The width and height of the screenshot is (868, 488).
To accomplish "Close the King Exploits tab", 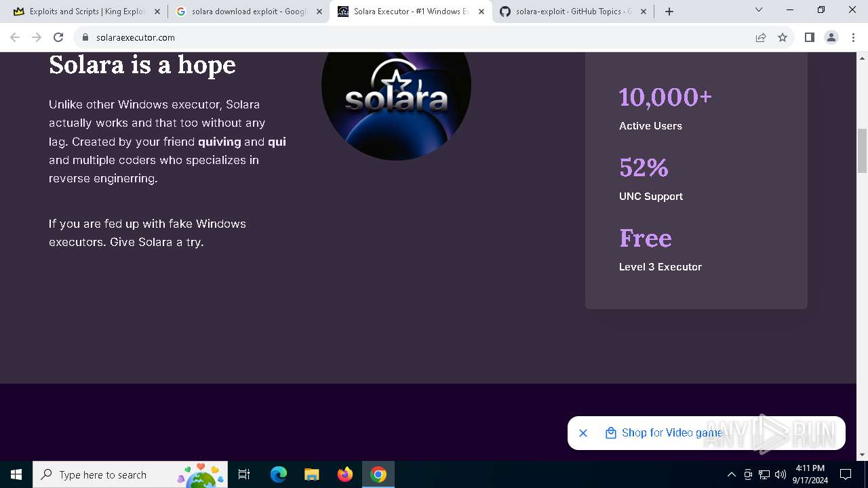I will [157, 12].
